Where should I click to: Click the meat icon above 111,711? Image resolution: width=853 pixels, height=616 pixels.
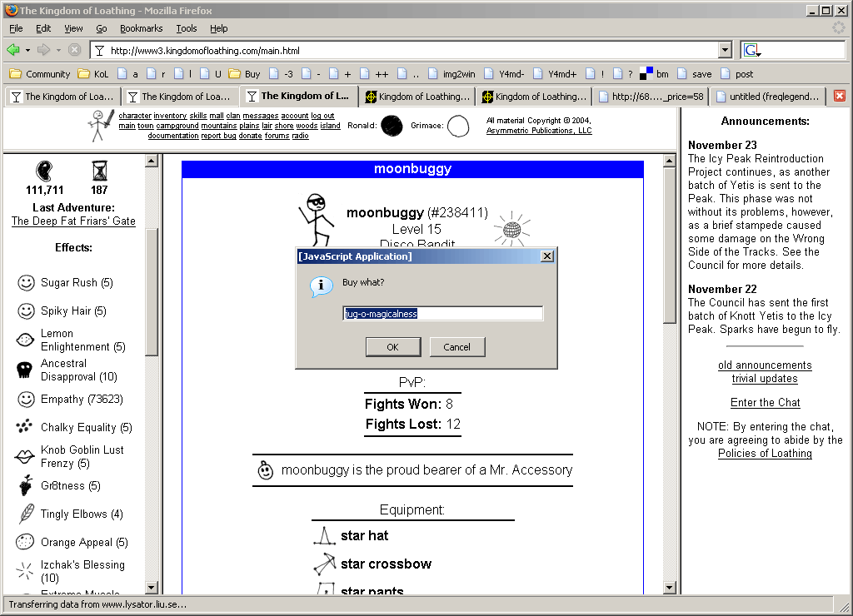coord(44,171)
